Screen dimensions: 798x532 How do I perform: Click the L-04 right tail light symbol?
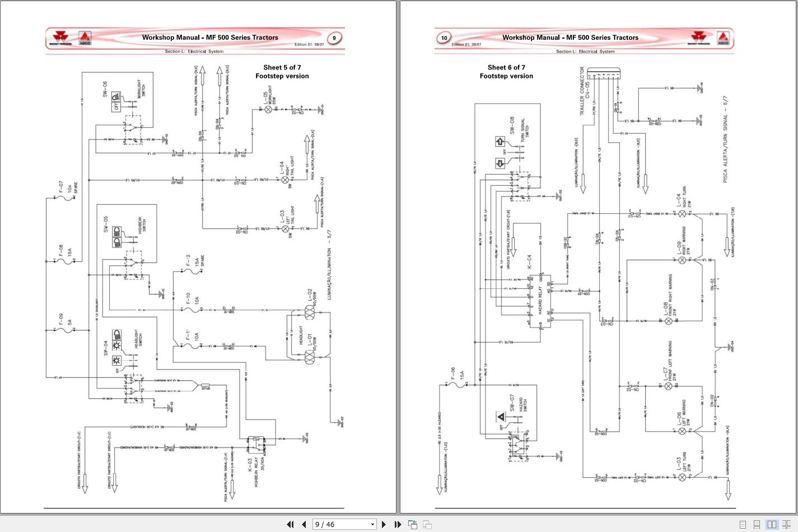[x=284, y=180]
